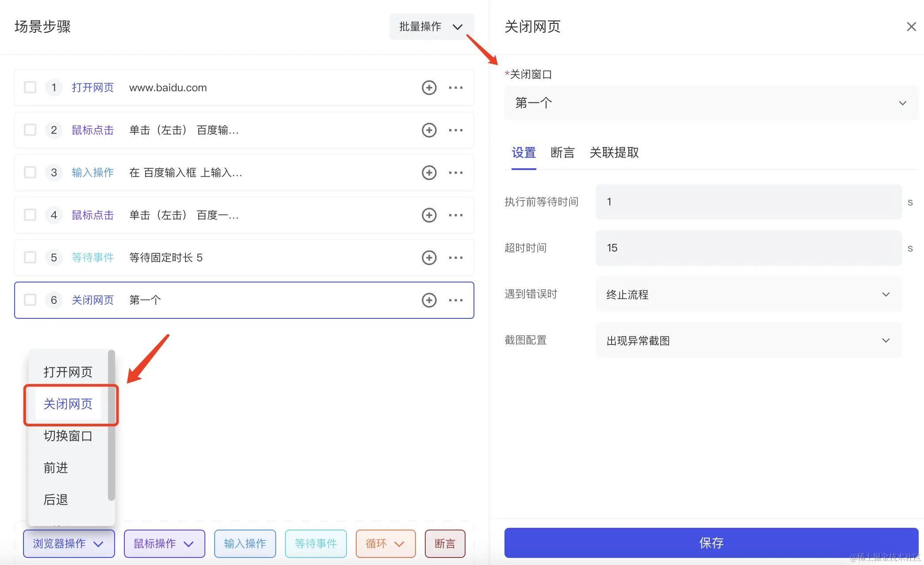Click the 输入操作 button
924x565 pixels.
[245, 543]
